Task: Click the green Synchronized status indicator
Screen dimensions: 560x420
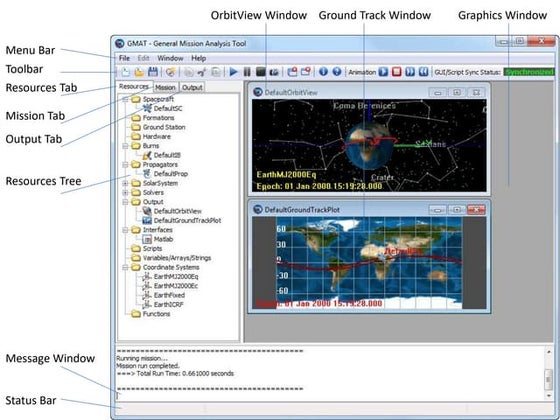Action: [x=529, y=72]
